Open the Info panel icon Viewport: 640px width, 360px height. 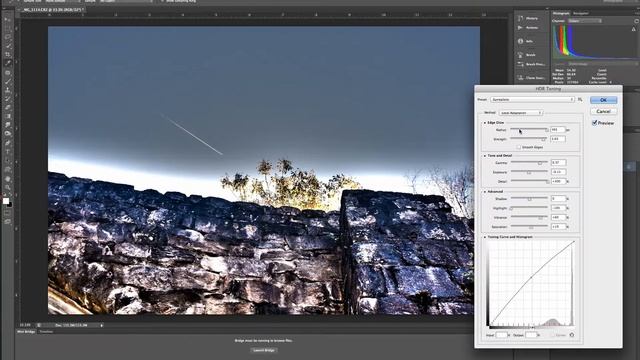click(x=520, y=41)
